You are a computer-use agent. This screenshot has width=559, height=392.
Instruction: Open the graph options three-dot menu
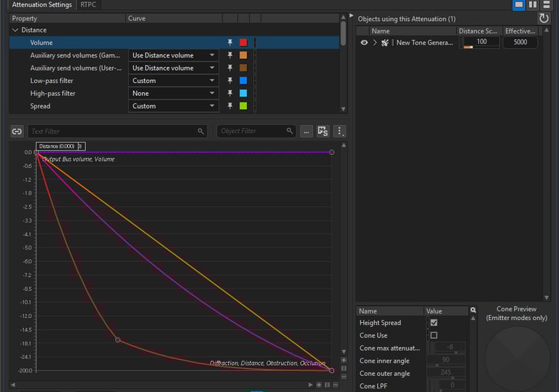pos(339,132)
